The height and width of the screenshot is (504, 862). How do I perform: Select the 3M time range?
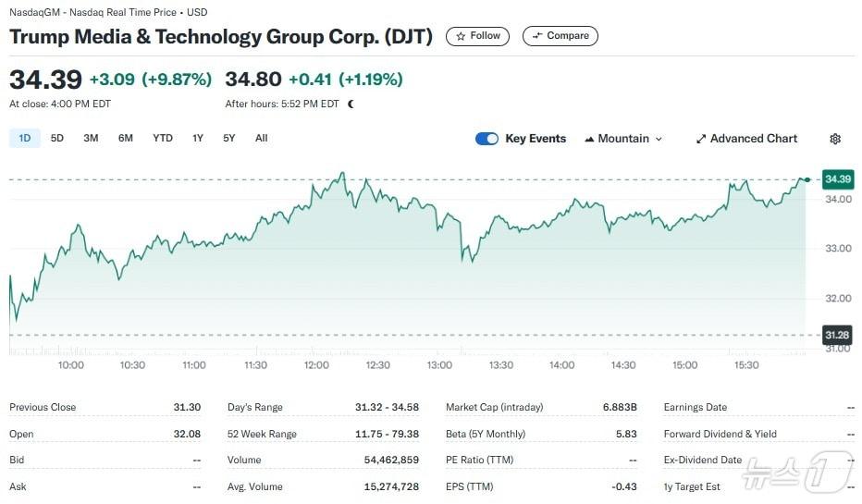click(91, 138)
